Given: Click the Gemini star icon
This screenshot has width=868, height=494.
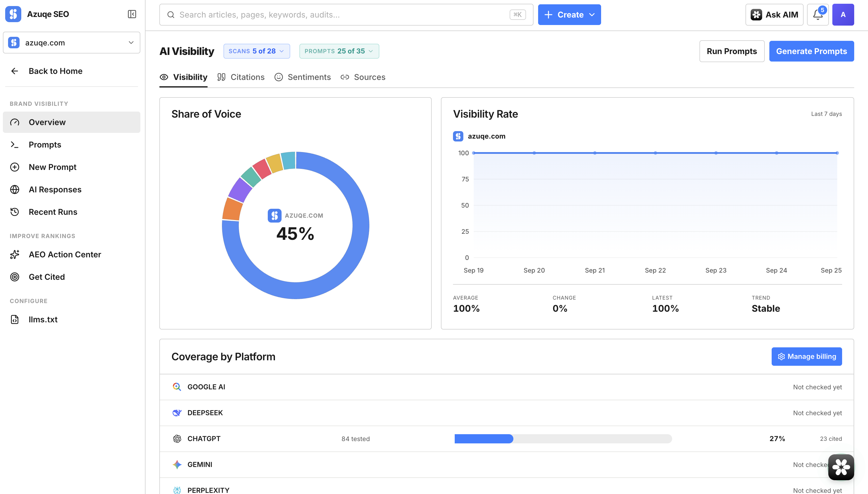Looking at the screenshot, I should coord(177,464).
